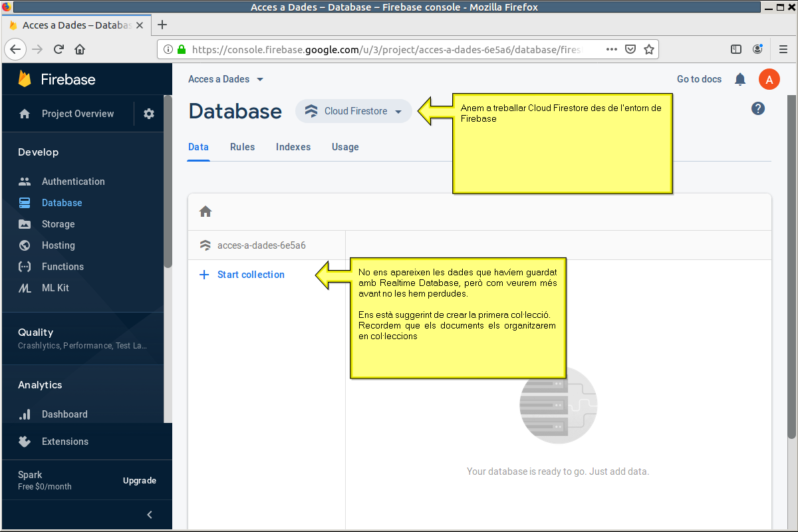This screenshot has width=798, height=532.
Task: Collapse the sidebar with chevron
Action: 150,515
